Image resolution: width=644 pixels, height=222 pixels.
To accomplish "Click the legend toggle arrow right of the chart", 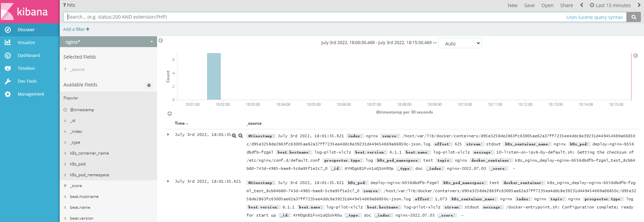I will point(636,56).
